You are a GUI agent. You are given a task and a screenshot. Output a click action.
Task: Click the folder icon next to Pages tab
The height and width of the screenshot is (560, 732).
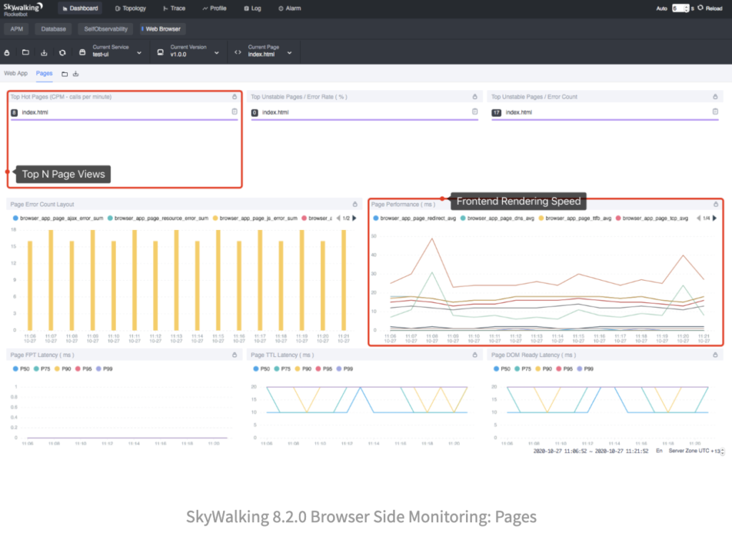64,74
